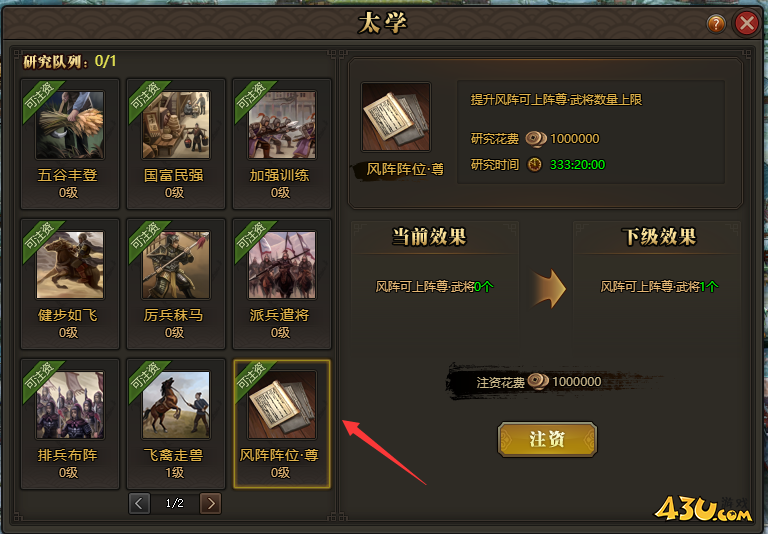This screenshot has height=534, width=768.
Task: Pick the 健步如飞 horse rider icon
Action: tap(70, 265)
